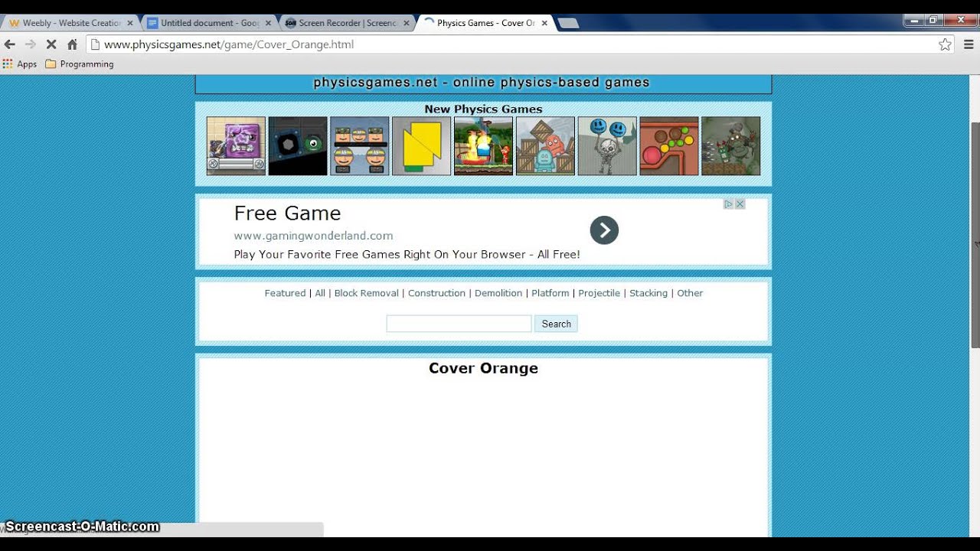This screenshot has height=551, width=980.
Task: Open the yellow shapes game thumbnail
Action: (x=422, y=146)
